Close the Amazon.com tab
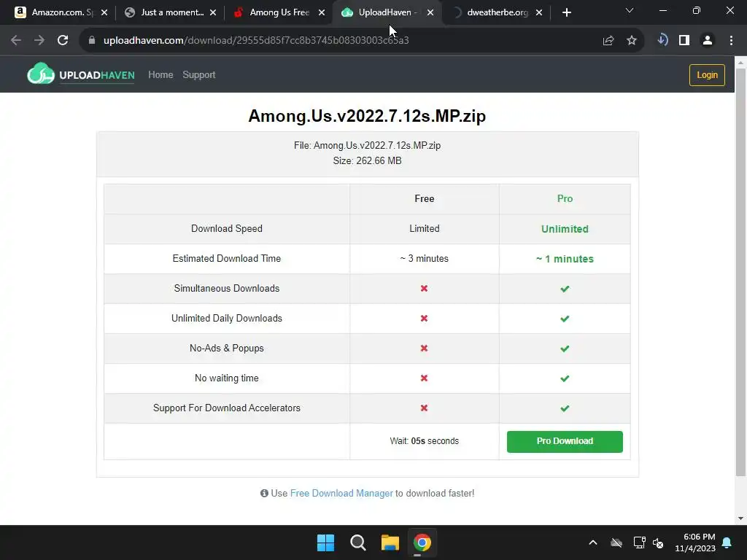Image resolution: width=747 pixels, height=560 pixels. point(104,13)
